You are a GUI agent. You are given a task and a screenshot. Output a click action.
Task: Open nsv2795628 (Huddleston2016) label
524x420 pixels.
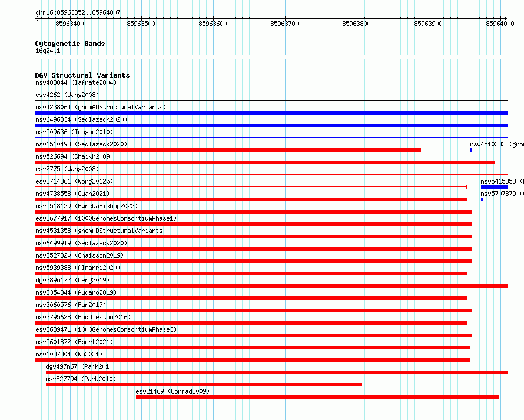(x=83, y=317)
